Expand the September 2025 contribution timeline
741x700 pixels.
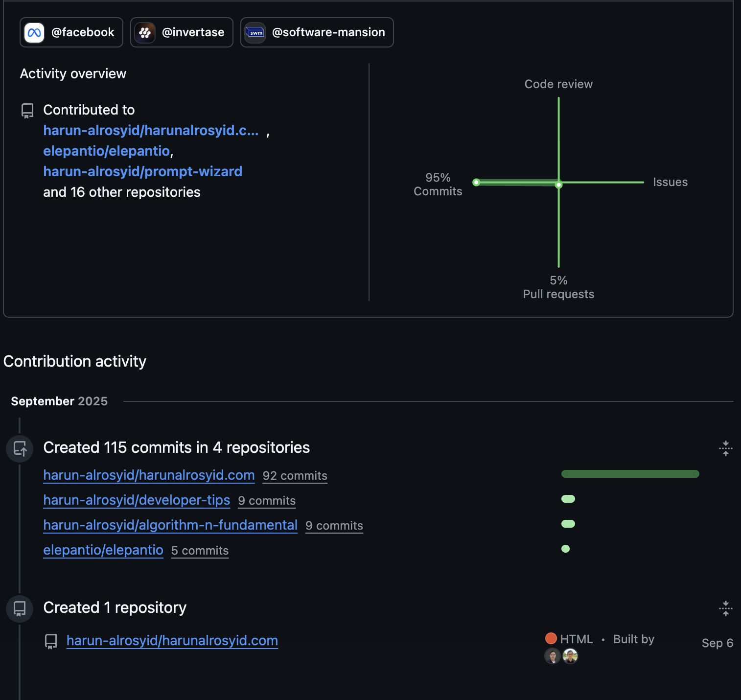59,401
